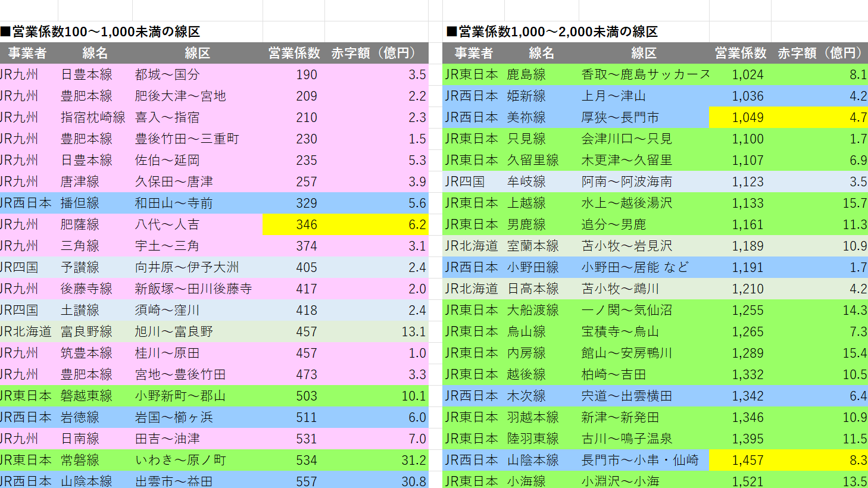Select the cell 柏崎～吉田
Image resolution: width=868 pixels, height=488 pixels.
tap(644, 374)
